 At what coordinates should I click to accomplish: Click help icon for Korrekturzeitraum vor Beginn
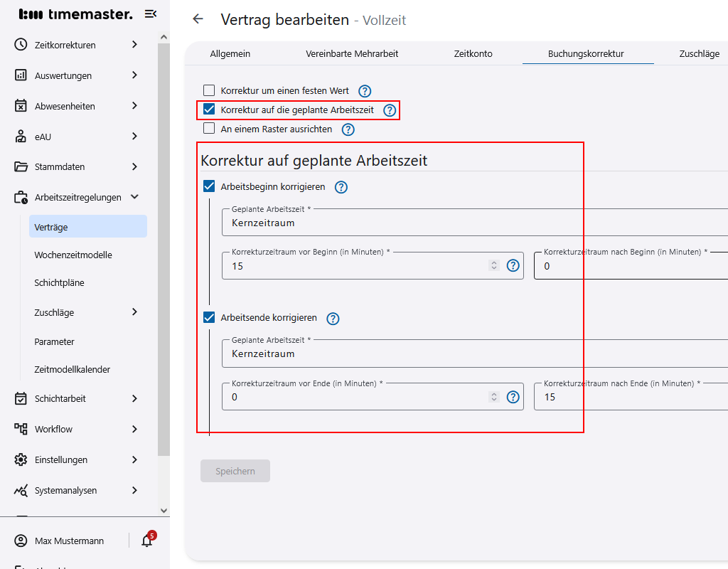click(513, 266)
